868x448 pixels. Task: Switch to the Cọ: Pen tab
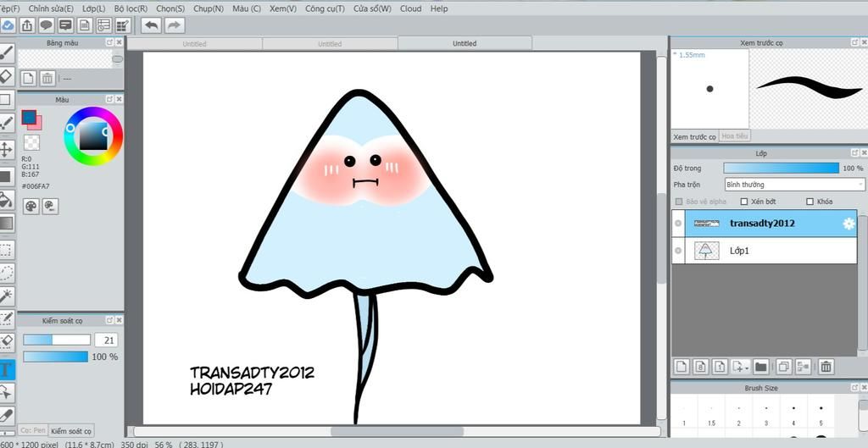point(33,430)
